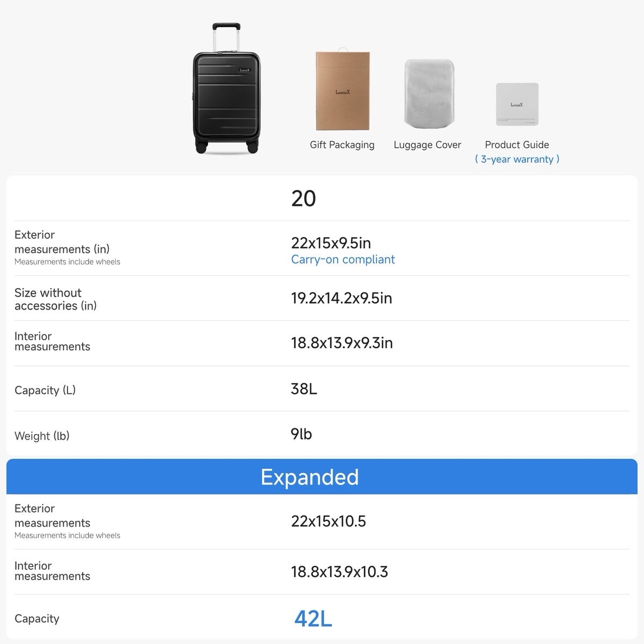Click the 3-year warranty link
The width and height of the screenshot is (644, 644).
[517, 159]
